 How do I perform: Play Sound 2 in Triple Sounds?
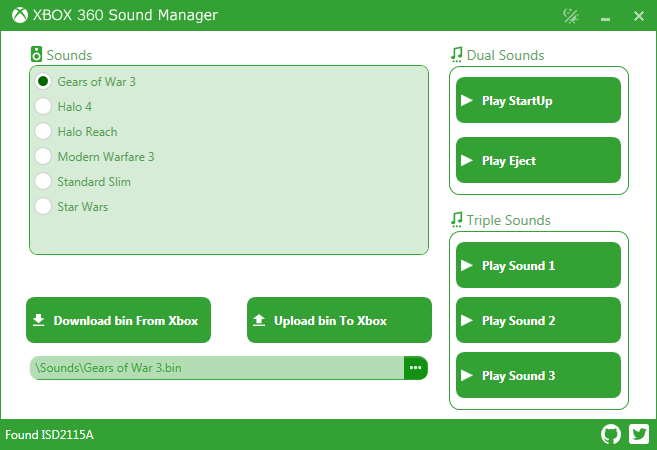point(538,320)
